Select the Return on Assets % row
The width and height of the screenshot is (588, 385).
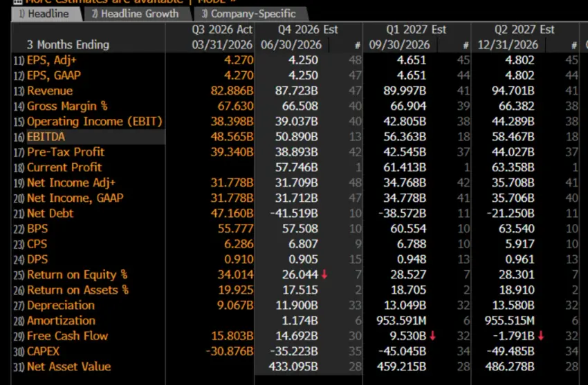point(77,290)
